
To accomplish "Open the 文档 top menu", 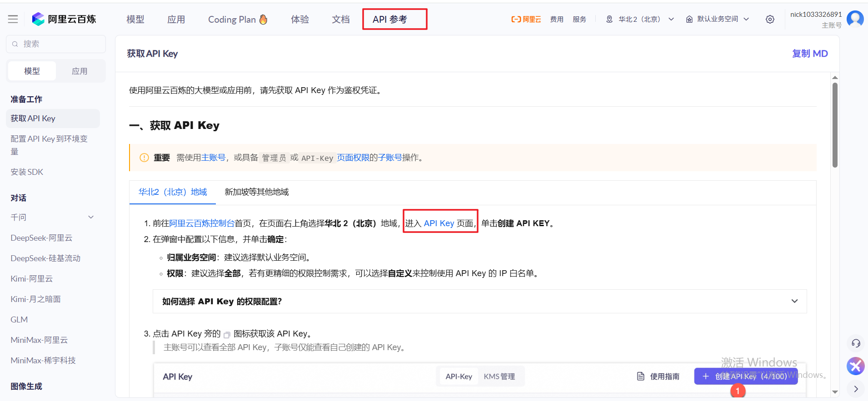I will 341,20.
